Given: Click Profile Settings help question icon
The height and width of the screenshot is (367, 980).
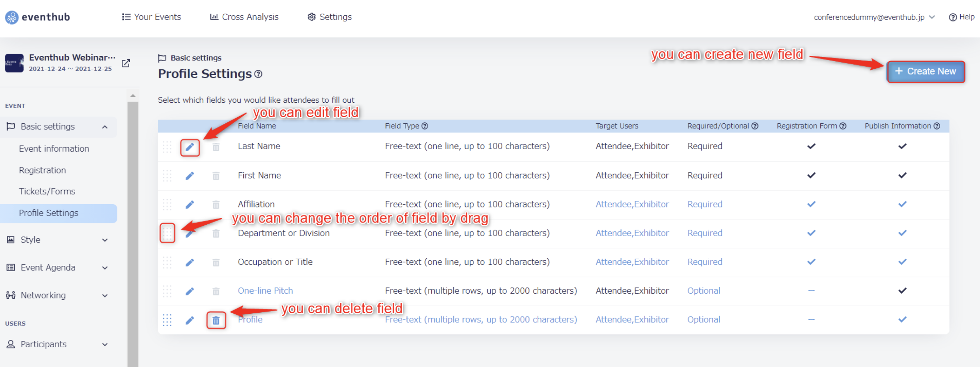Looking at the screenshot, I should click(258, 74).
